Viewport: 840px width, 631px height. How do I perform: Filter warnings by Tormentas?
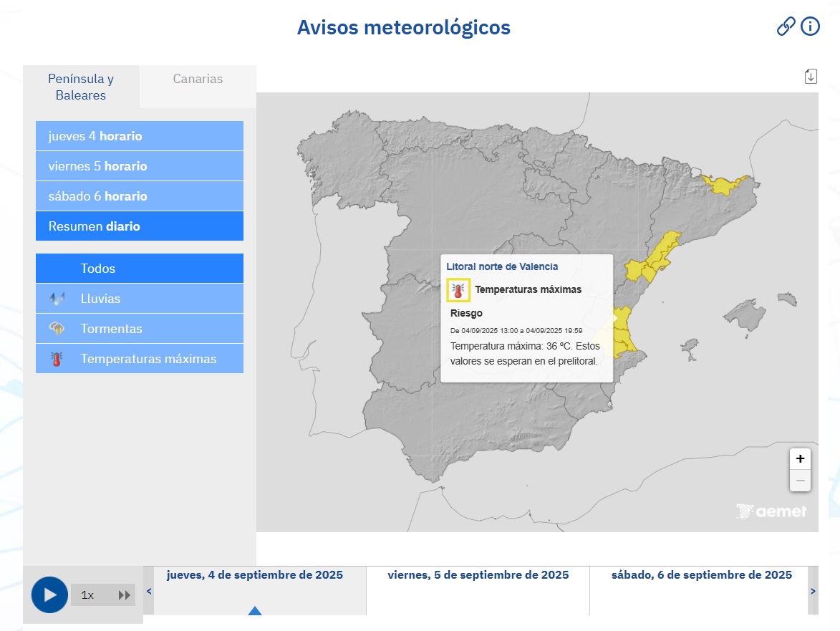tap(140, 329)
